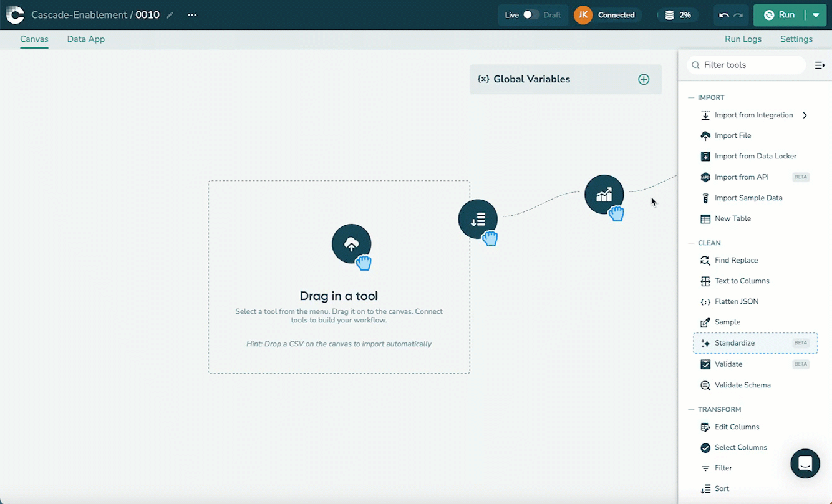Click the Filter tools search field
This screenshot has height=504, width=832.
point(748,65)
